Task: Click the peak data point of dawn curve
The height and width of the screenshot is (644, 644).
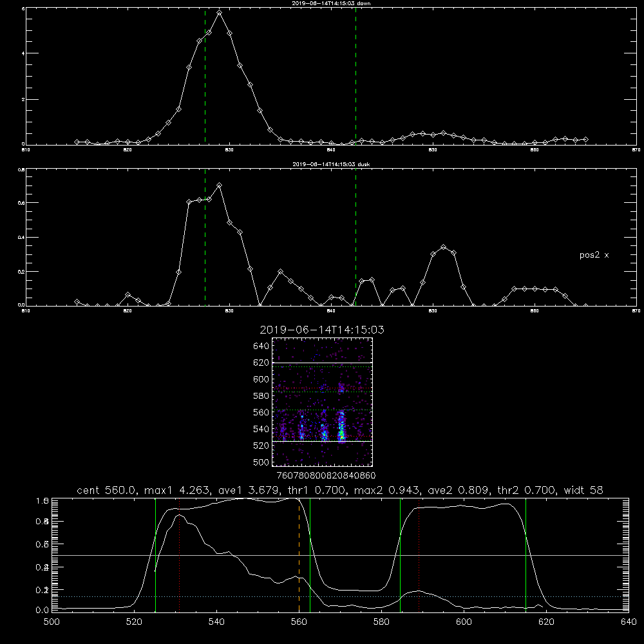Action: pyautogui.click(x=220, y=13)
